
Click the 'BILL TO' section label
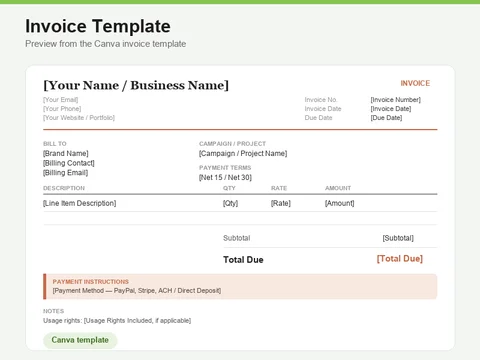click(x=55, y=144)
